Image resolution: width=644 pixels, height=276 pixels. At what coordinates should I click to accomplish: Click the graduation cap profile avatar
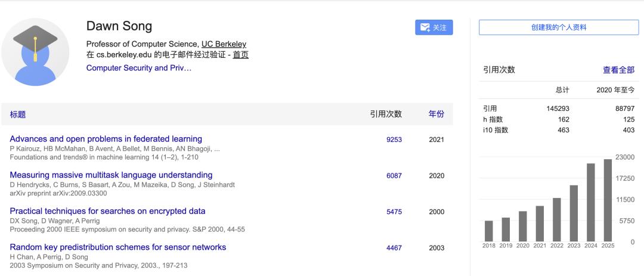[x=35, y=52]
